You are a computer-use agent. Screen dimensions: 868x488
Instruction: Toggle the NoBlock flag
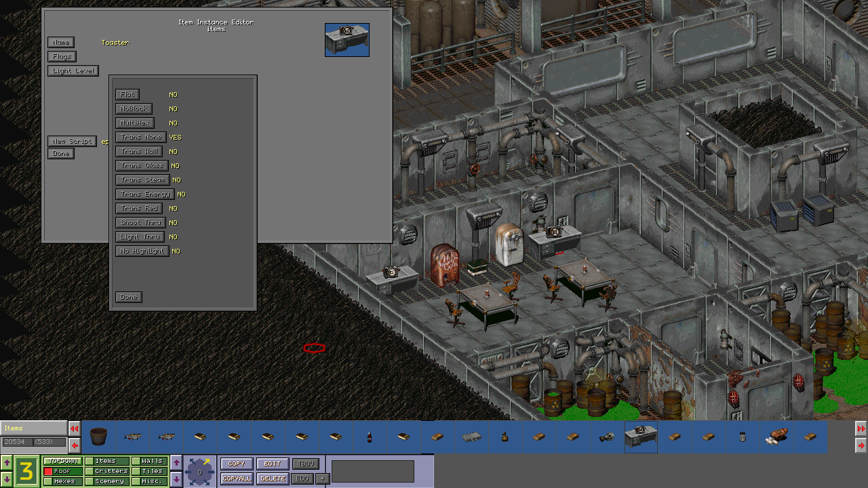click(x=134, y=108)
